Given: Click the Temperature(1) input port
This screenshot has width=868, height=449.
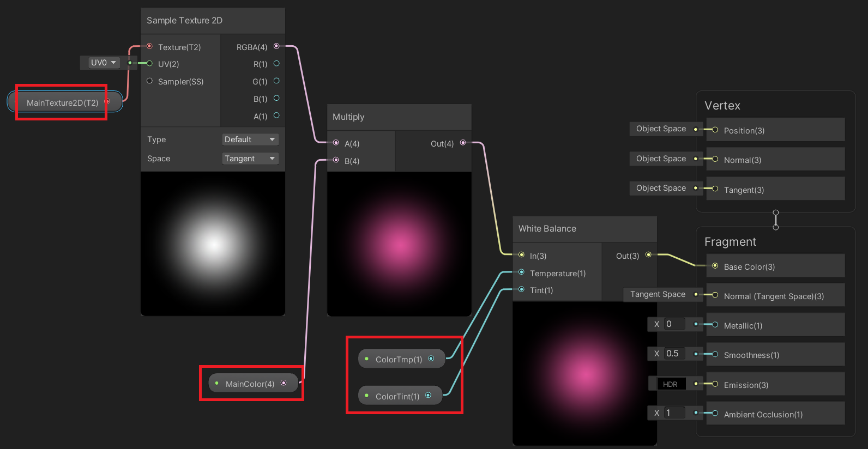Looking at the screenshot, I should [521, 272].
